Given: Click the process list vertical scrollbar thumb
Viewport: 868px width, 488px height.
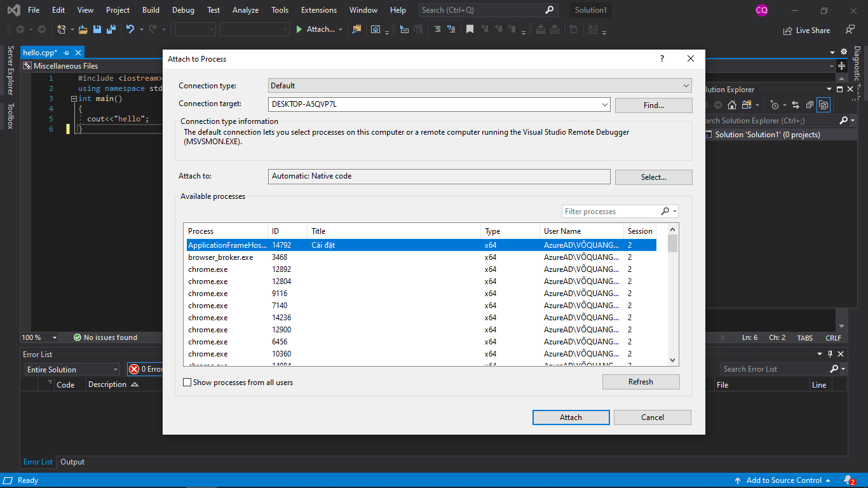Looking at the screenshot, I should pyautogui.click(x=673, y=244).
